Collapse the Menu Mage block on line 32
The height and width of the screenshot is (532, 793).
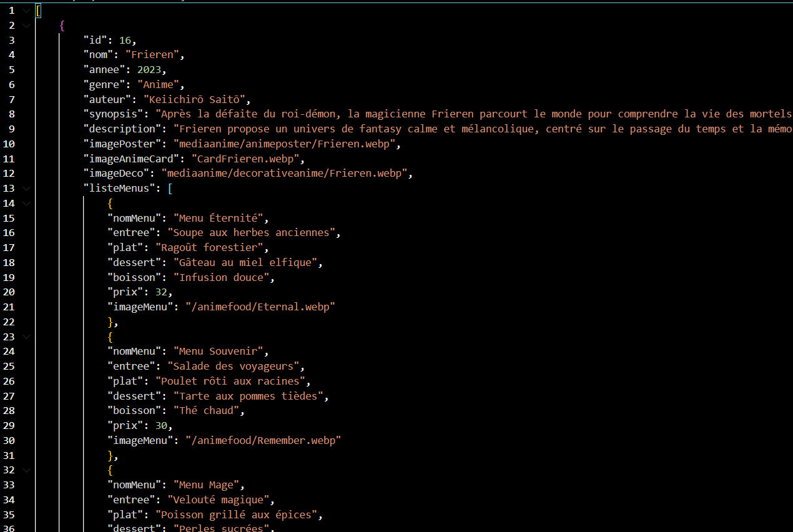(26, 470)
